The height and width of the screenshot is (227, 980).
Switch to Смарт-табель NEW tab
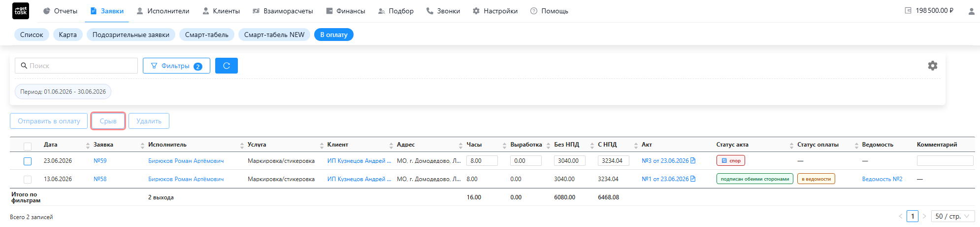274,35
